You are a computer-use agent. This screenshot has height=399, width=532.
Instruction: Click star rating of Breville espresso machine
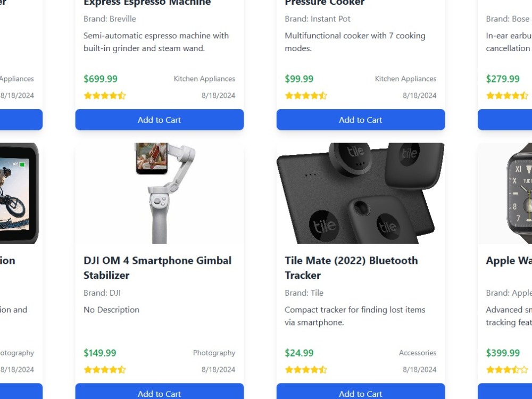click(x=105, y=96)
